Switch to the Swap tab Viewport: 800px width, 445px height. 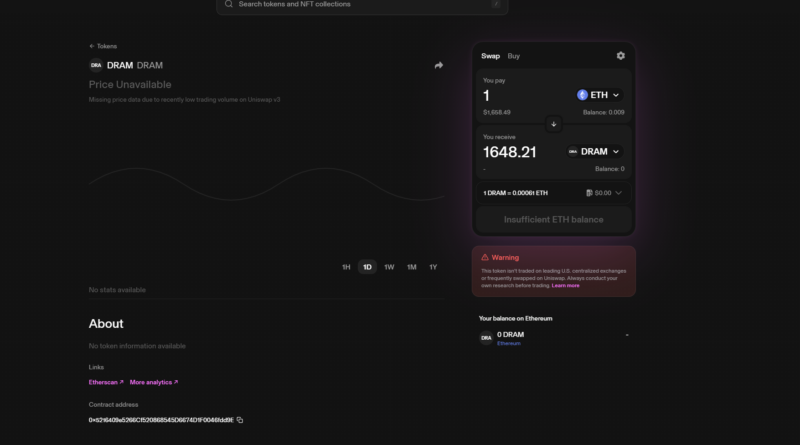490,56
